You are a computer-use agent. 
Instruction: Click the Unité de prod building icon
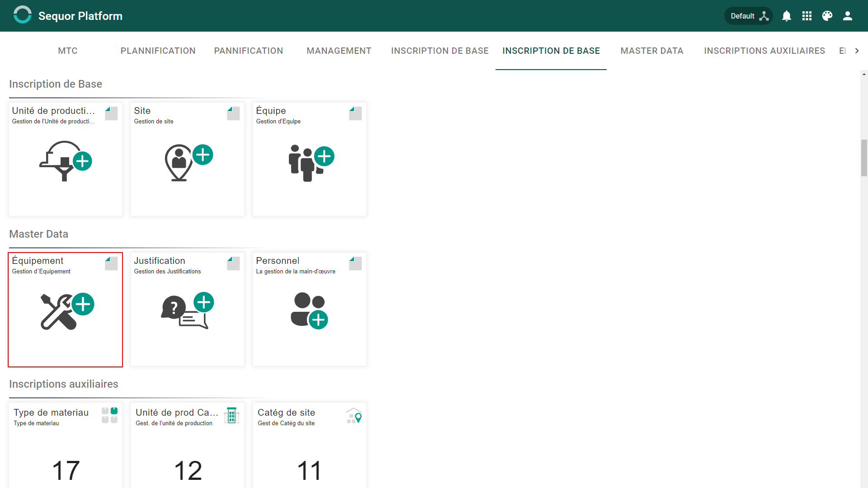point(231,415)
